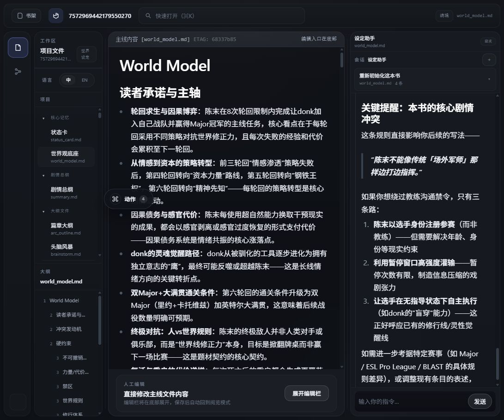Click the count badge 4 on 动作 pill

143,199
